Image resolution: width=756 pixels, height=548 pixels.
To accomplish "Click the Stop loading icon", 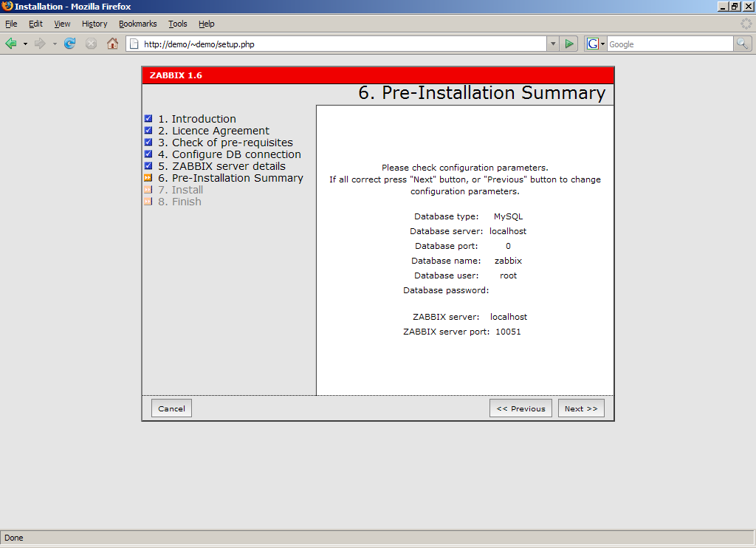I will [x=91, y=44].
